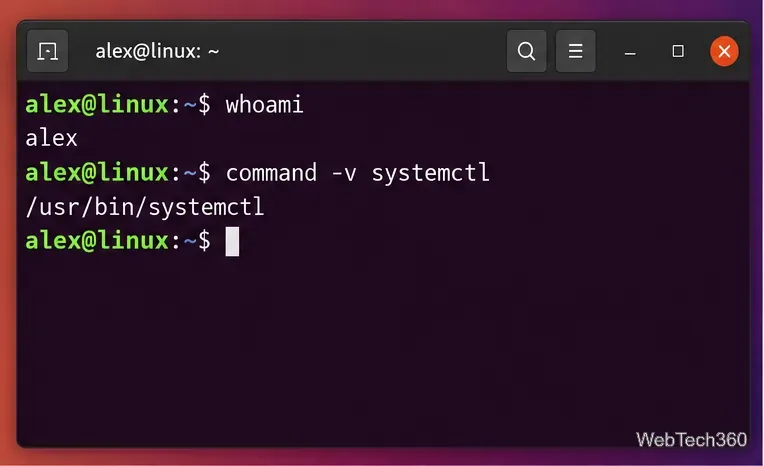The image size is (764, 466).
Task: Maximize the terminal window
Action: point(678,51)
